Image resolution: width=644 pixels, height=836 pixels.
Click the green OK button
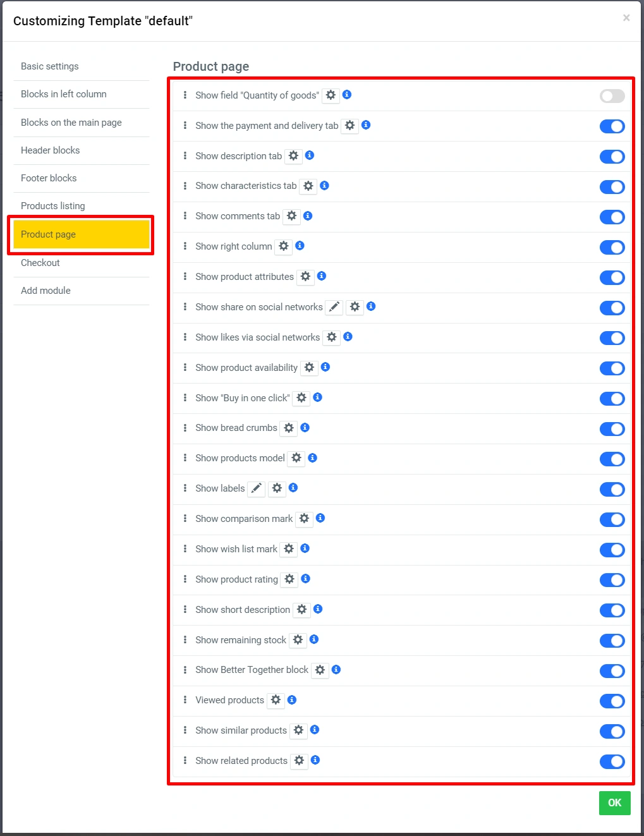pyautogui.click(x=614, y=803)
